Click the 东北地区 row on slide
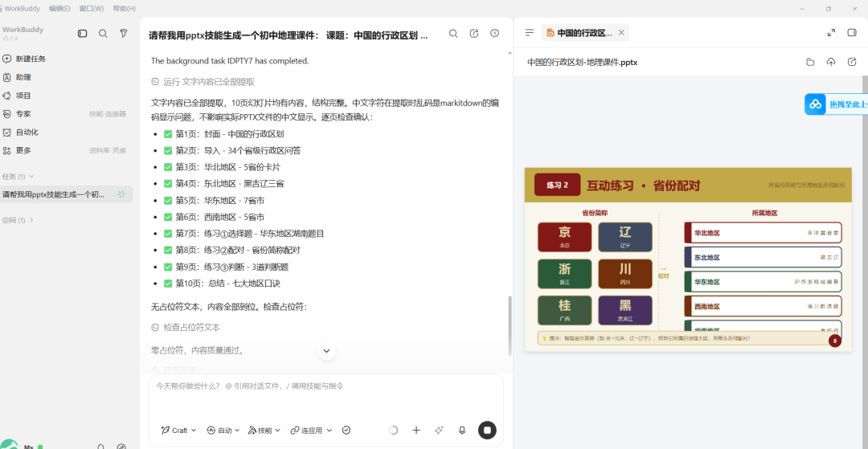The width and height of the screenshot is (868, 449). 764,257
